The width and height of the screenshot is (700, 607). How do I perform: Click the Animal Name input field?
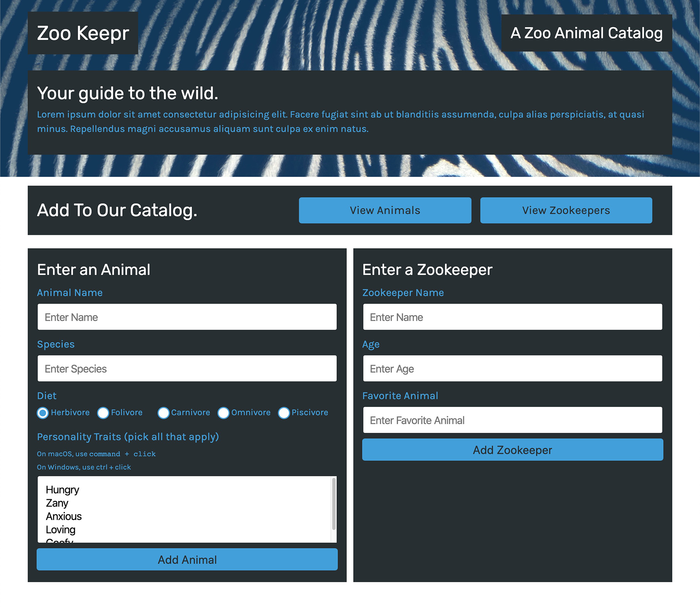(x=187, y=317)
